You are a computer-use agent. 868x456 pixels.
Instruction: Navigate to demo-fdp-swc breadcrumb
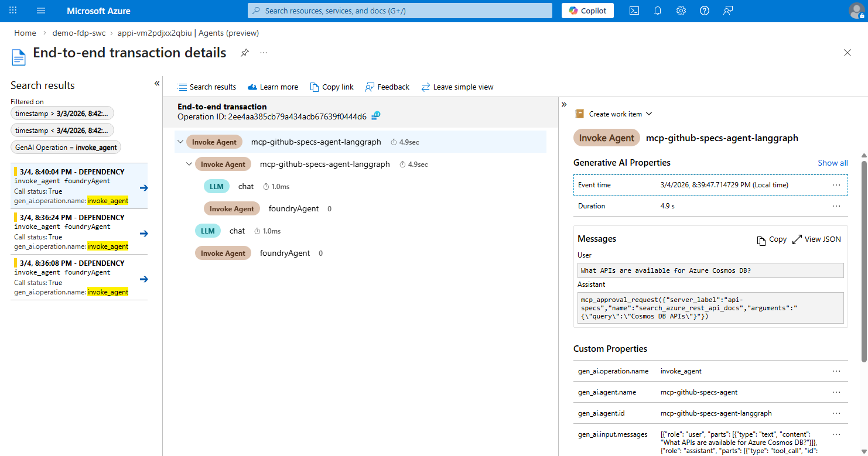pyautogui.click(x=79, y=33)
